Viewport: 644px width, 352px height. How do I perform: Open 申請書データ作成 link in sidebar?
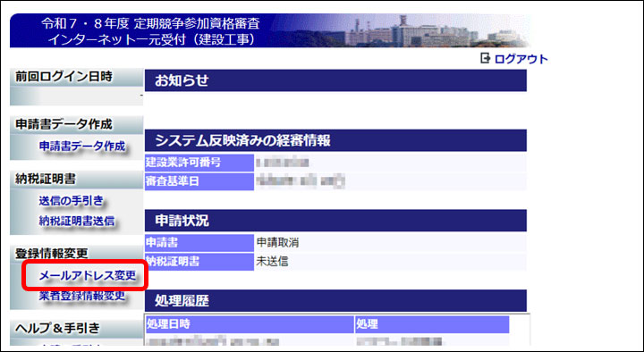(x=82, y=146)
